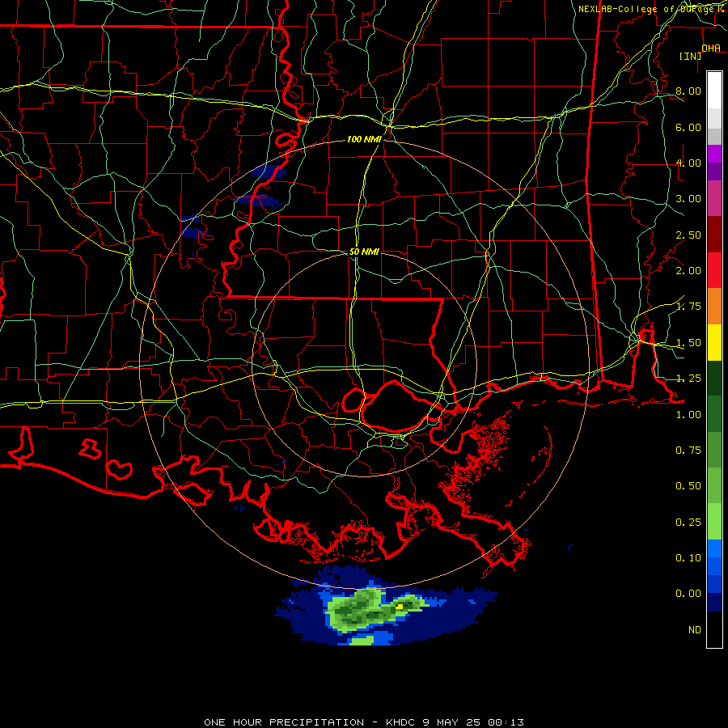This screenshot has height=728, width=728.
Task: Click the 4.00 legend value
Action: pyautogui.click(x=688, y=163)
